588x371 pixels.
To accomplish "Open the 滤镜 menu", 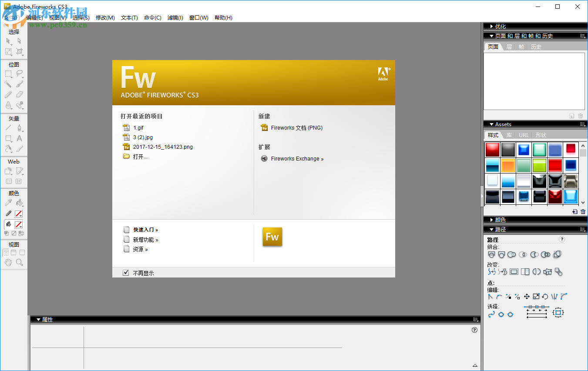I will tap(175, 18).
